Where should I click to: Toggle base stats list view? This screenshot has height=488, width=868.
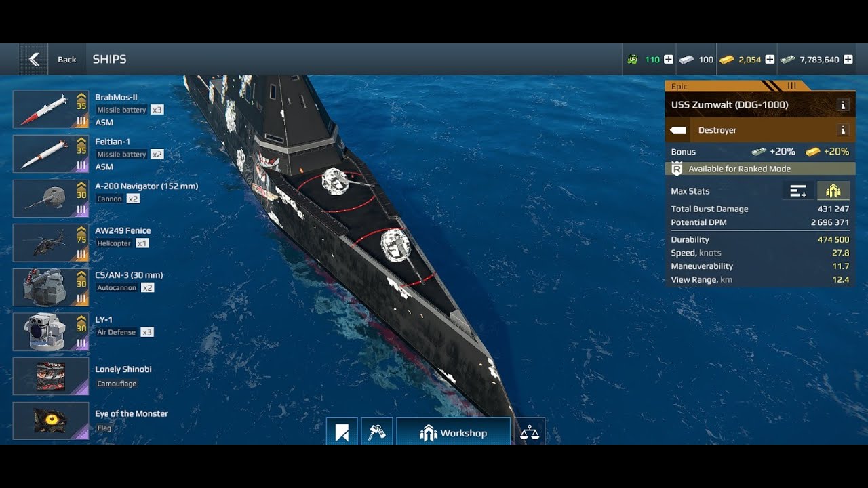tap(798, 191)
